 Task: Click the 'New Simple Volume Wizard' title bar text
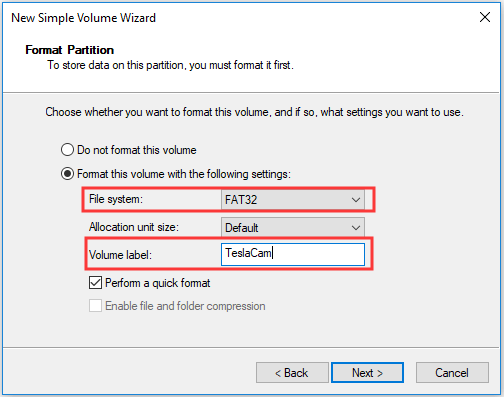pyautogui.click(x=83, y=18)
